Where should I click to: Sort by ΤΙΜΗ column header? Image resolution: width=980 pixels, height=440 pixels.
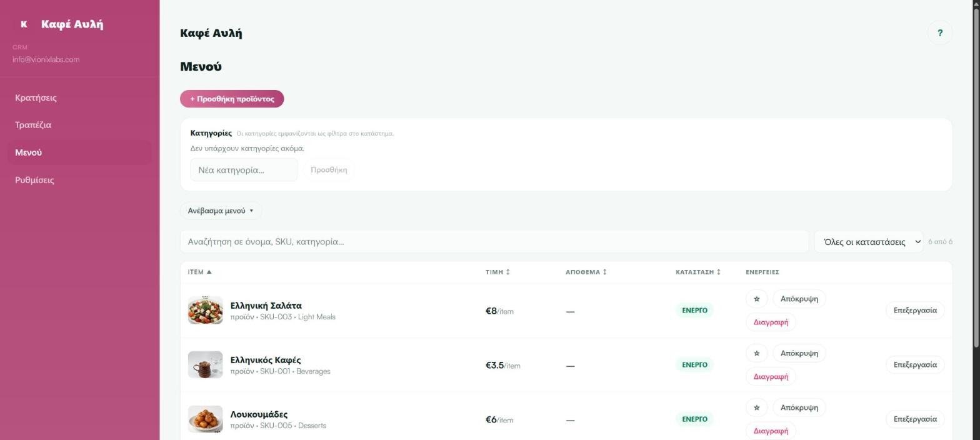[x=498, y=272]
